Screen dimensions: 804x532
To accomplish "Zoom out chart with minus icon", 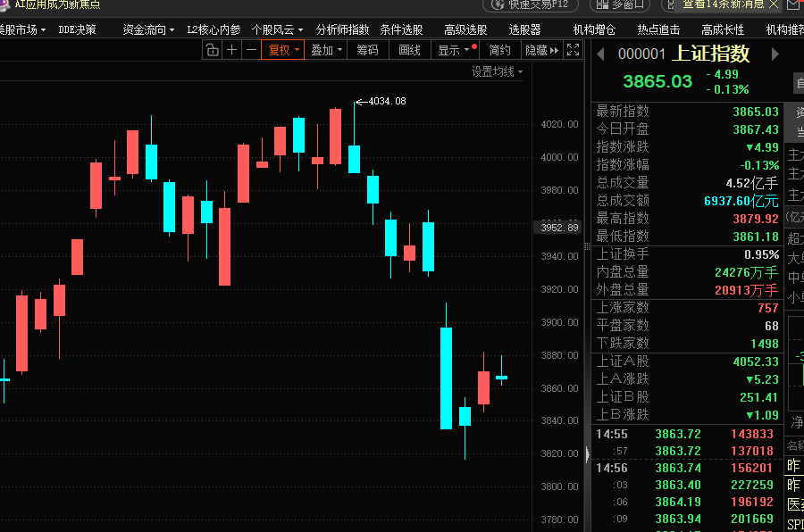I will [x=250, y=50].
